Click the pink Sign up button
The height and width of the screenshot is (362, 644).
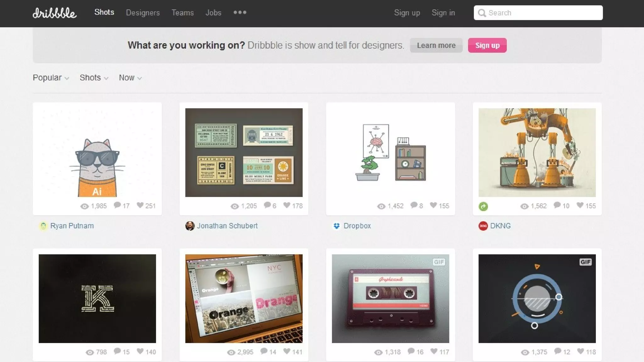487,45
